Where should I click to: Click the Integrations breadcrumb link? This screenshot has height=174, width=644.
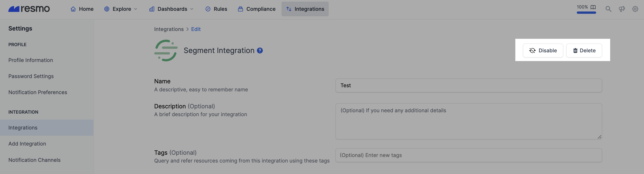169,29
